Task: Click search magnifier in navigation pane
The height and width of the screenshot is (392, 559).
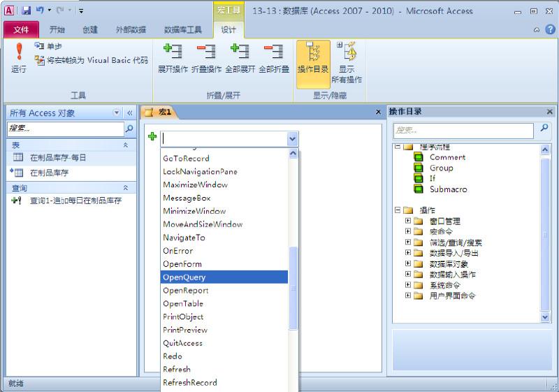Action: (x=129, y=129)
